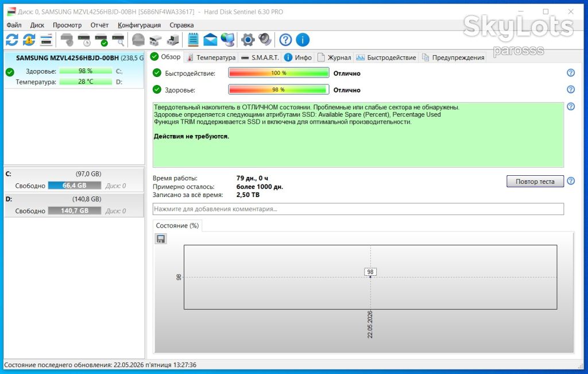This screenshot has width=588, height=374.
Task: Click the blue envelope e-mail icon
Action: (x=210, y=40)
